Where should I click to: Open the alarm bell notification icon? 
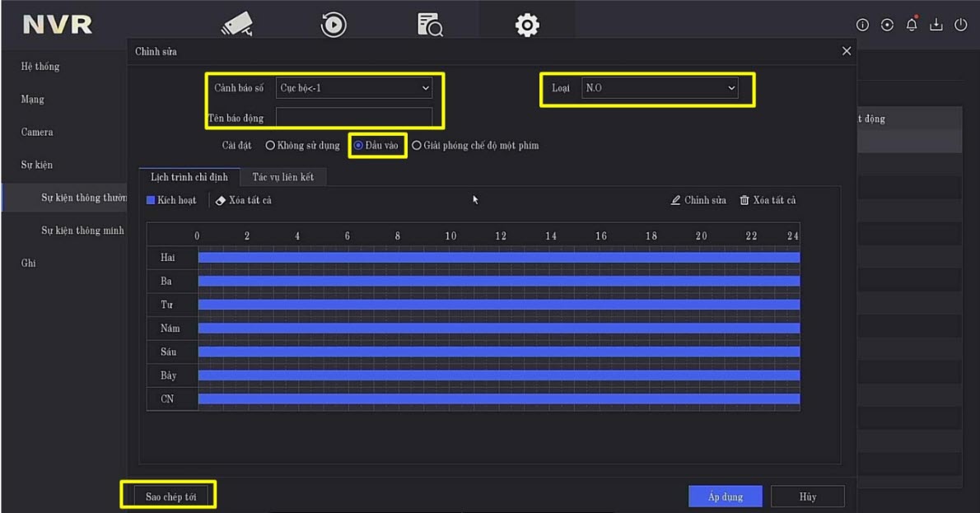912,25
